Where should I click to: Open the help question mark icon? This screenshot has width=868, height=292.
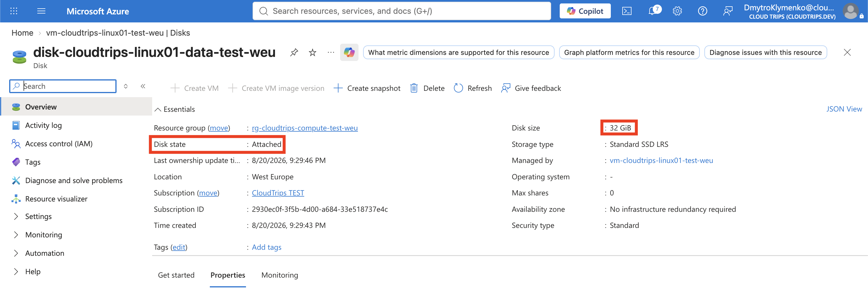(703, 11)
